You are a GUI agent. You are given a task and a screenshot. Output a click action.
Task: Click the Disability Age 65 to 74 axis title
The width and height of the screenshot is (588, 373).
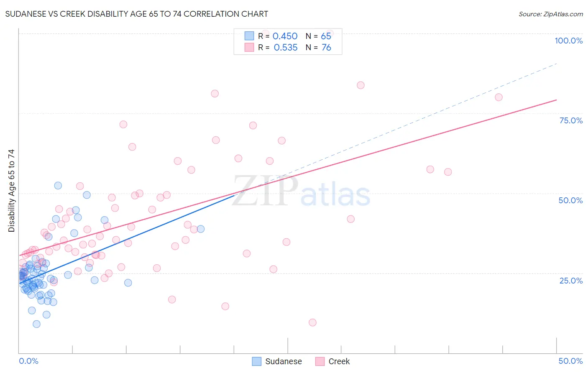coord(11,191)
